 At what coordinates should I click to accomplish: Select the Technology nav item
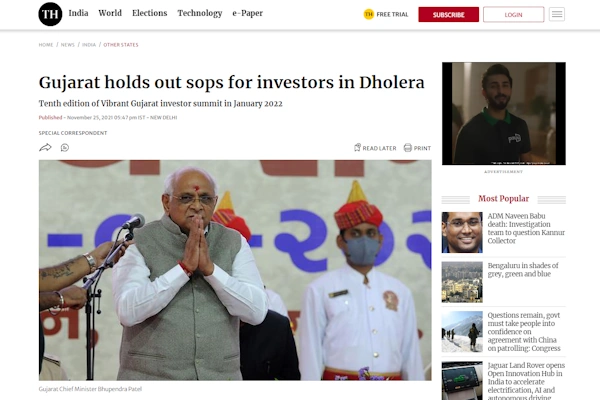(200, 13)
